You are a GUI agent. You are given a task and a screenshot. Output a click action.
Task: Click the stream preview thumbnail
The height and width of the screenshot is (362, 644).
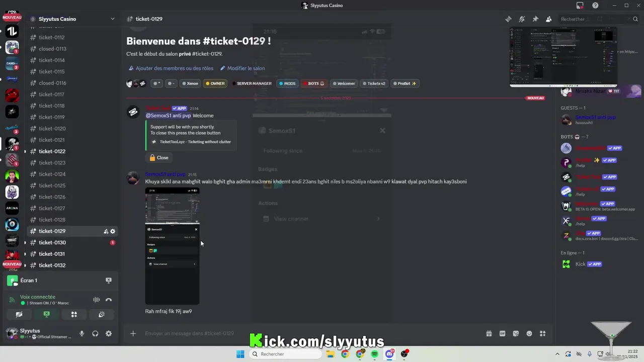[x=563, y=57]
